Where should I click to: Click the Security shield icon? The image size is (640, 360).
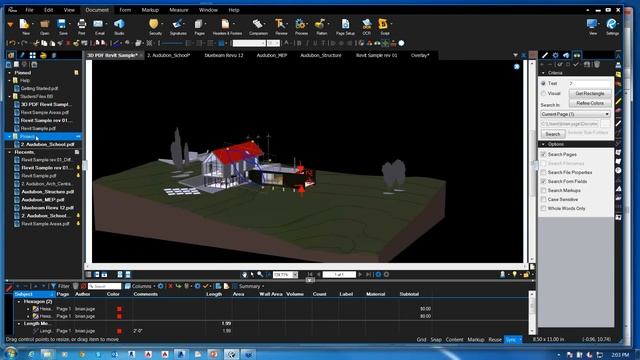(154, 24)
